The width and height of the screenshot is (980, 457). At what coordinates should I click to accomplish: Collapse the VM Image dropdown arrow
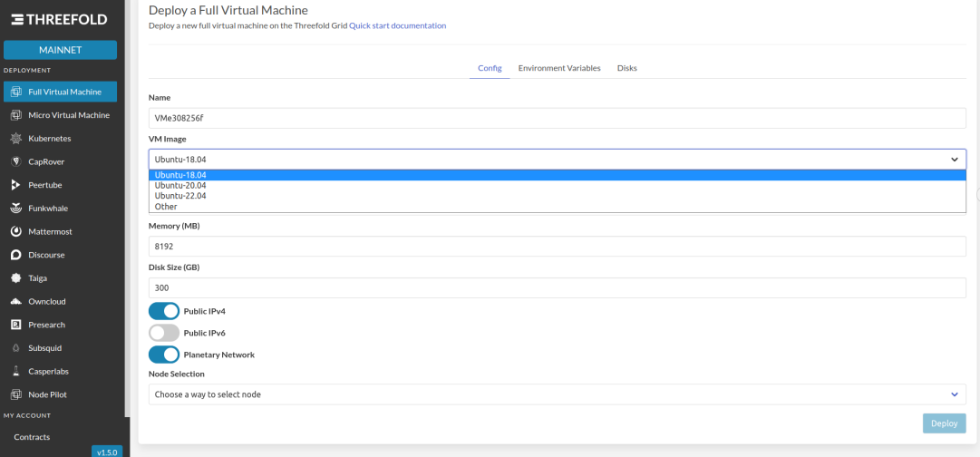[x=955, y=160]
